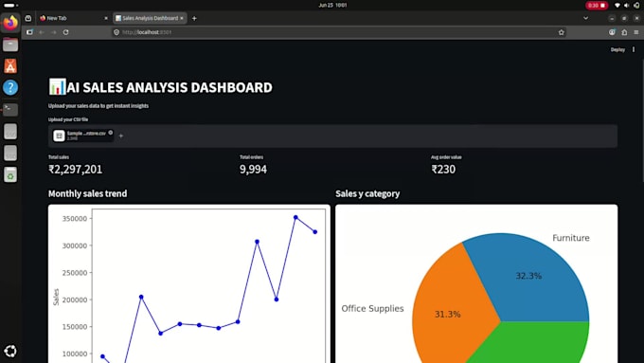The width and height of the screenshot is (644, 363).
Task: Bookmark this page with the star icon
Action: [561, 32]
